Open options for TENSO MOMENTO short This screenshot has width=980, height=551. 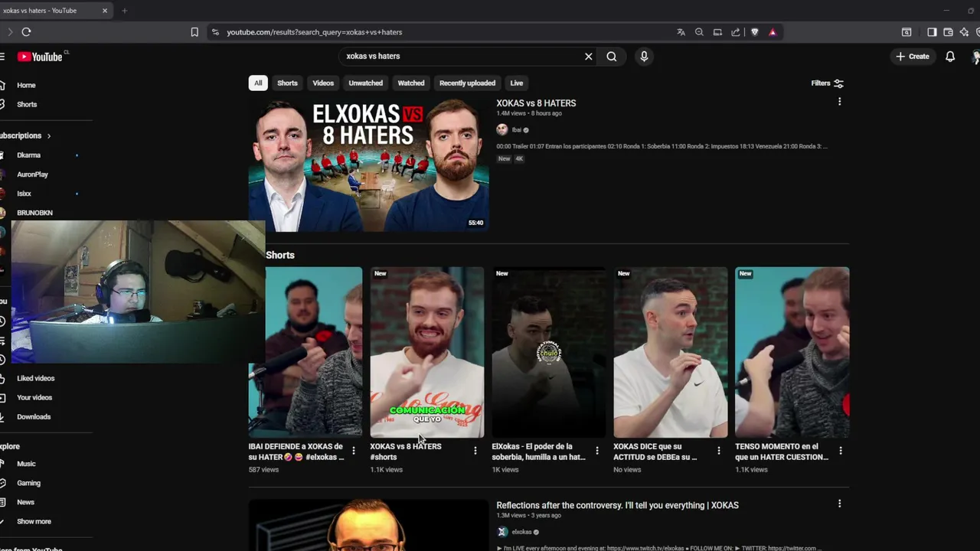840,451
